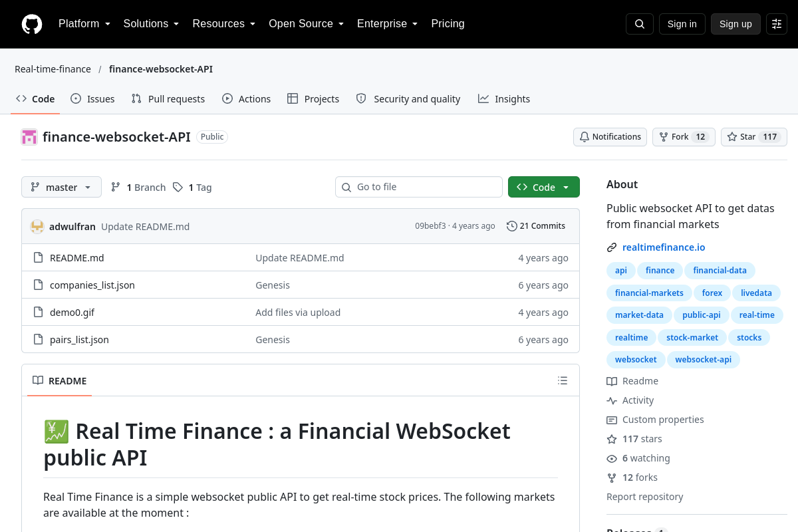Open the master branch selector dropdown
798x532 pixels.
[61, 188]
